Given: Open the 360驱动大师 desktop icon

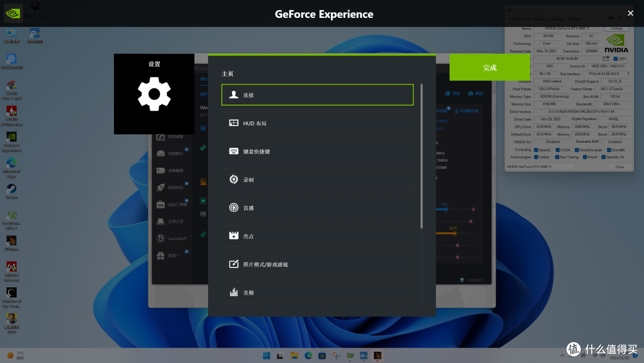Looking at the screenshot, I should (11, 62).
